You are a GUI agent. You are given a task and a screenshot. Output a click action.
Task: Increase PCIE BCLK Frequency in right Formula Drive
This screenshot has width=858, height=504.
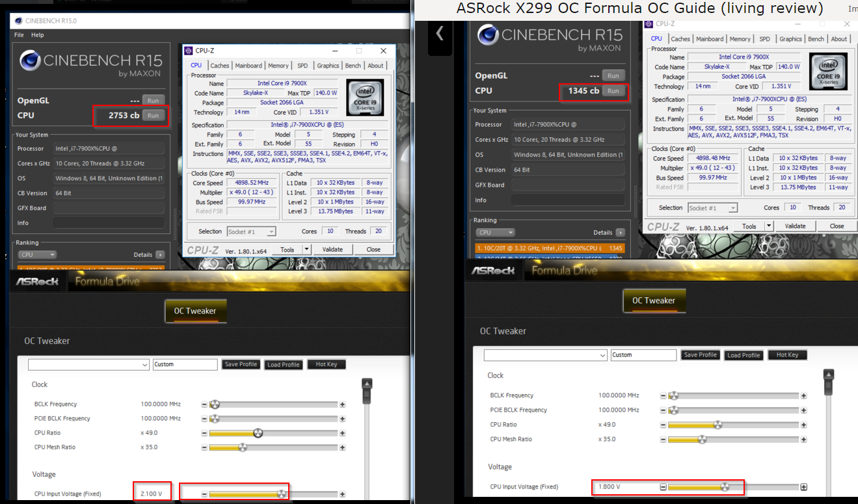(x=803, y=410)
